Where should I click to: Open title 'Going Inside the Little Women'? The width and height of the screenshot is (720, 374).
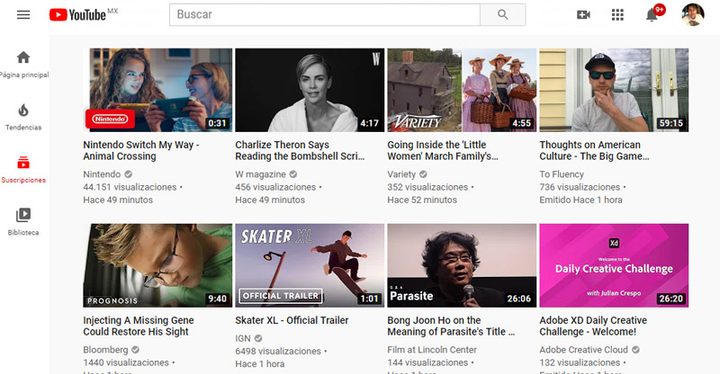(x=443, y=150)
